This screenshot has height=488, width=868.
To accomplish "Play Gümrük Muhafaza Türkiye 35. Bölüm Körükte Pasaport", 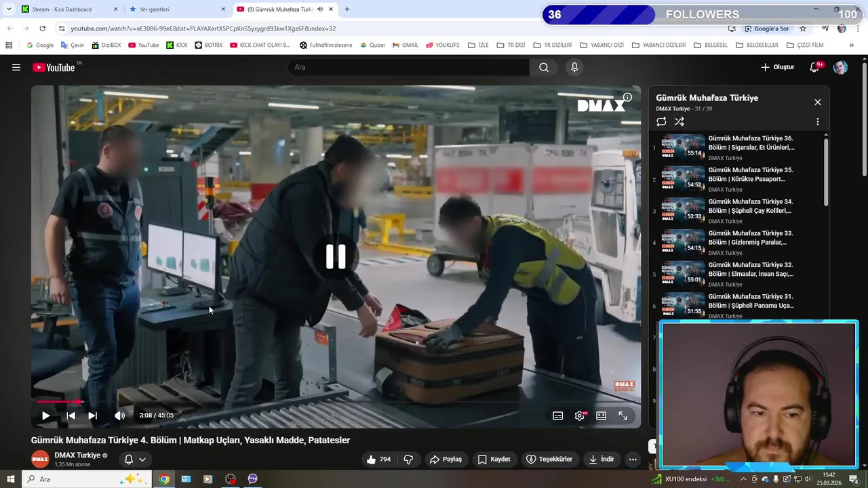I will coord(738,179).
